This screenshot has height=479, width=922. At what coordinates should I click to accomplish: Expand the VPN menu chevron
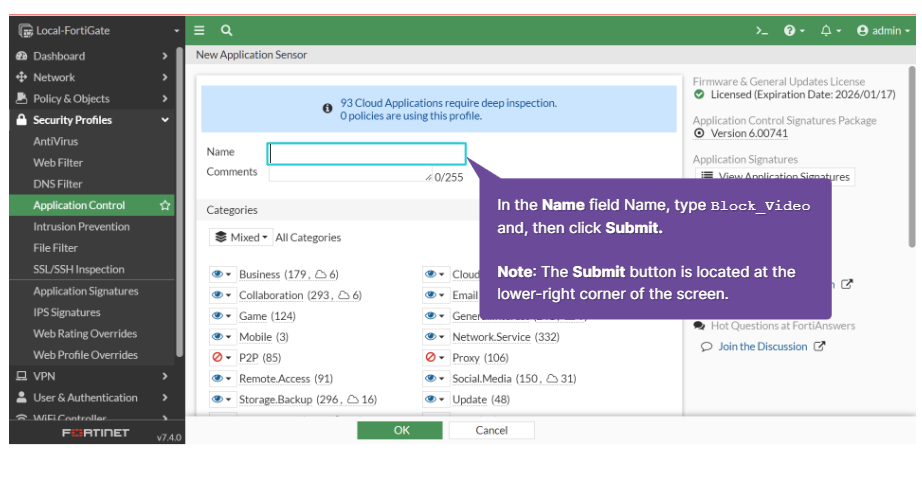165,376
